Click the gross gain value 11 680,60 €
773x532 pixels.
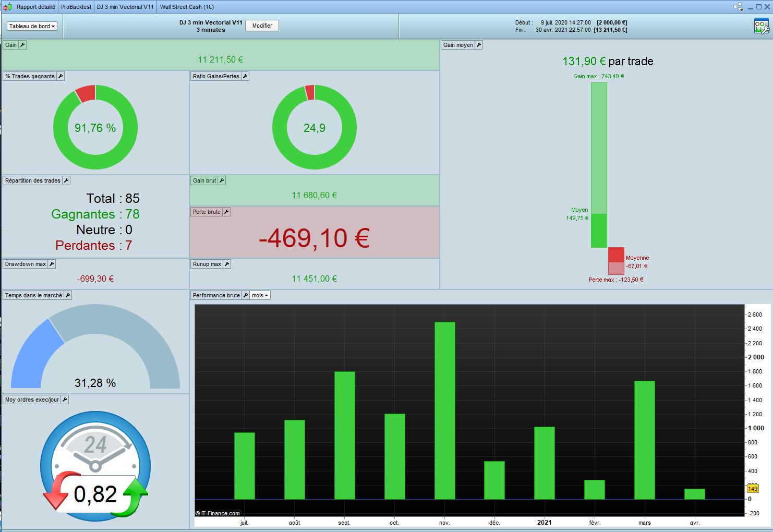[315, 196]
